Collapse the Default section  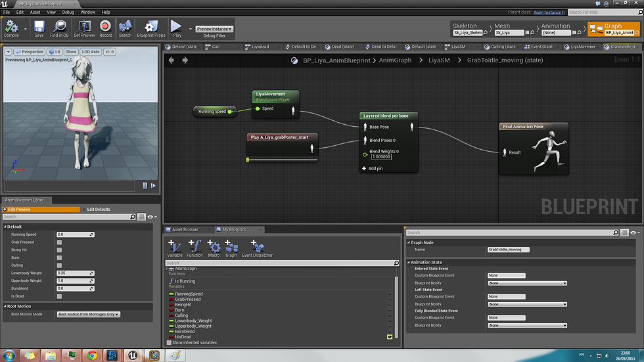5,227
